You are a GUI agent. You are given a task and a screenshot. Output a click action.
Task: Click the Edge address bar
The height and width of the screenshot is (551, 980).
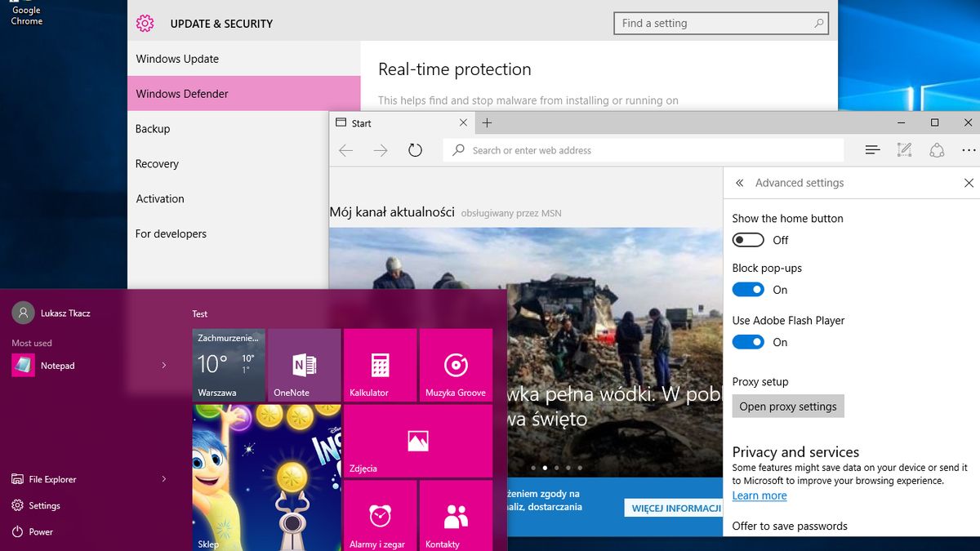pos(644,150)
